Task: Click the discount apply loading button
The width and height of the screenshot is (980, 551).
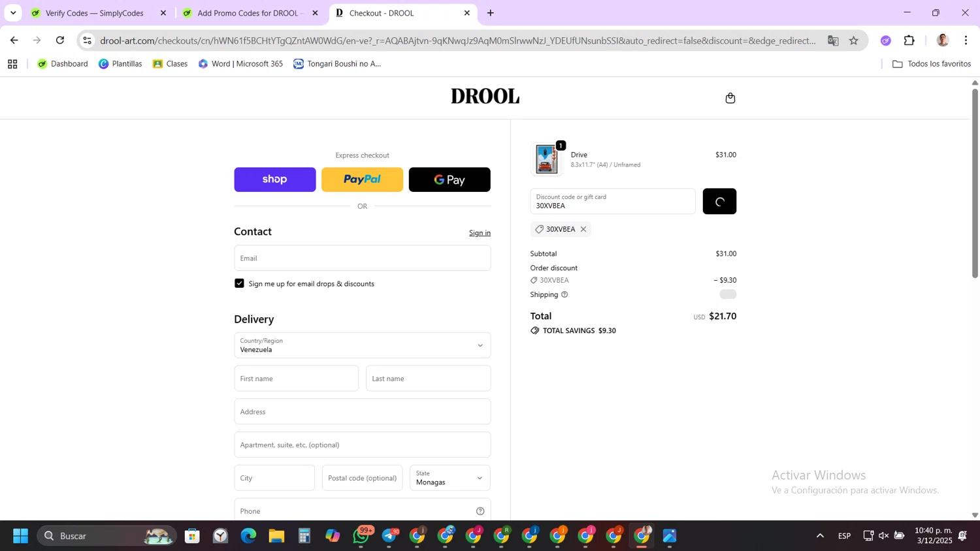Action: click(x=719, y=202)
